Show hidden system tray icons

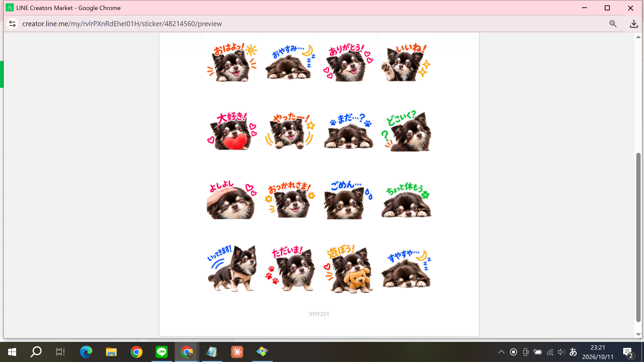(x=501, y=352)
